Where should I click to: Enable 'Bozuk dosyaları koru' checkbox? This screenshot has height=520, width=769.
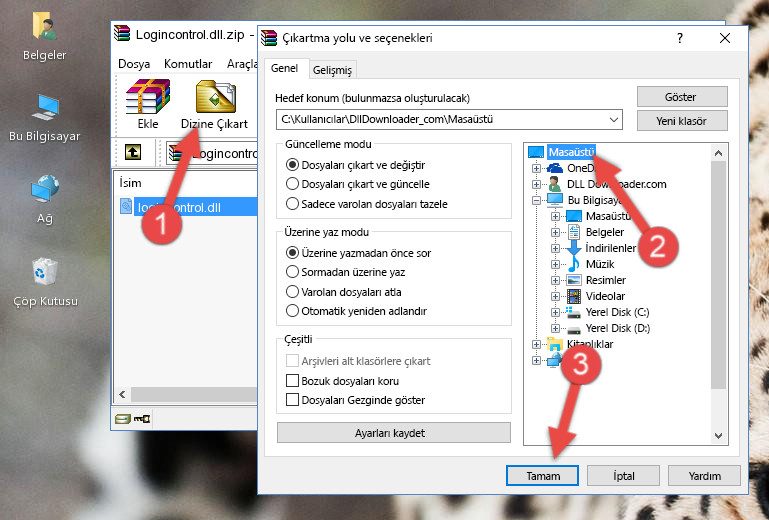(x=293, y=381)
